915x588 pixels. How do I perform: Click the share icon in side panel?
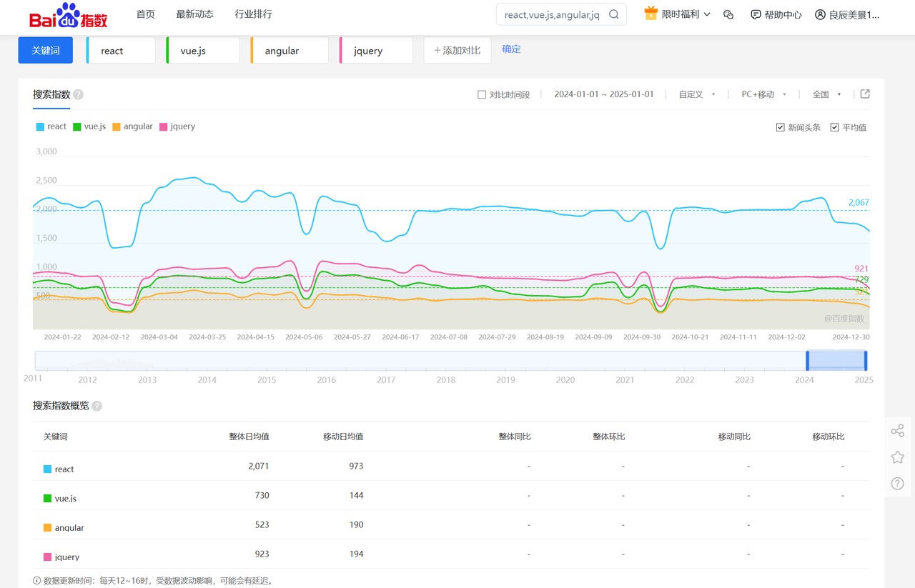pos(898,431)
